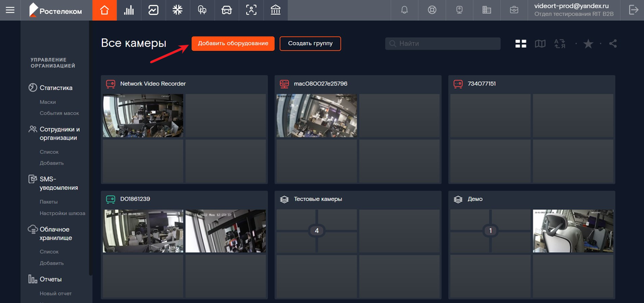Open the bank building icon
This screenshot has width=644, height=303.
tap(275, 10)
